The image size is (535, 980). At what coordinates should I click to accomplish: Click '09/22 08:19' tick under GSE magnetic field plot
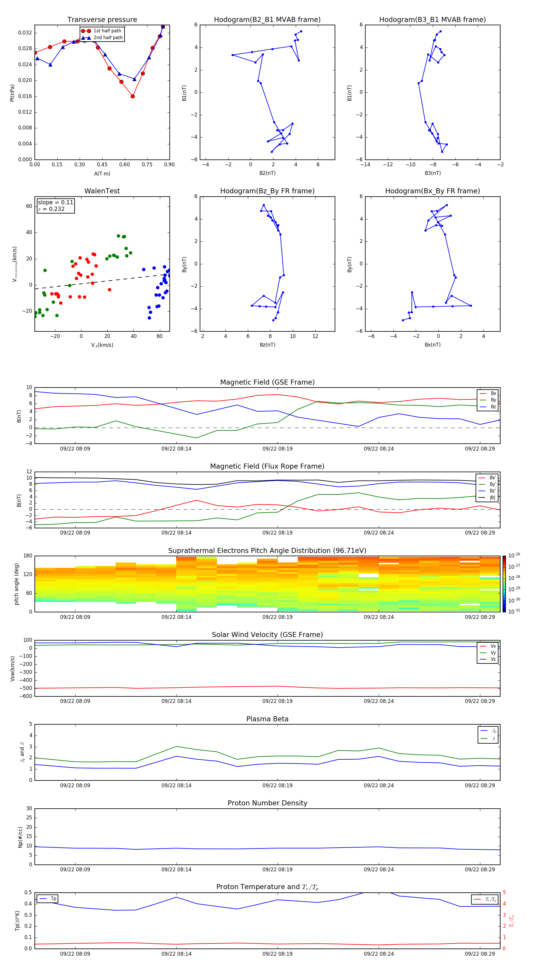pos(277,449)
